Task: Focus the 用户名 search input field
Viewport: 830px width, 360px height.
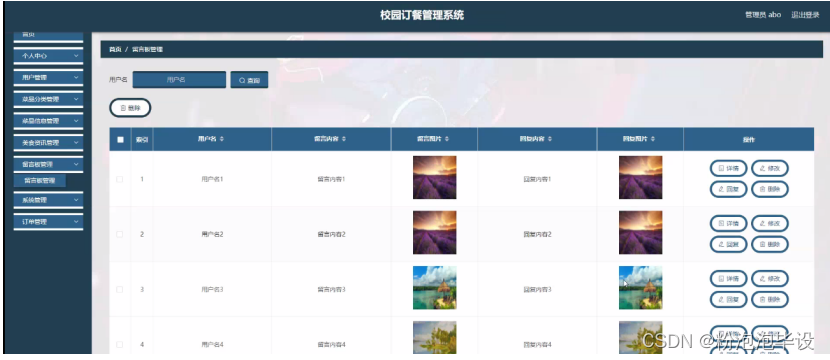Action: (x=179, y=80)
